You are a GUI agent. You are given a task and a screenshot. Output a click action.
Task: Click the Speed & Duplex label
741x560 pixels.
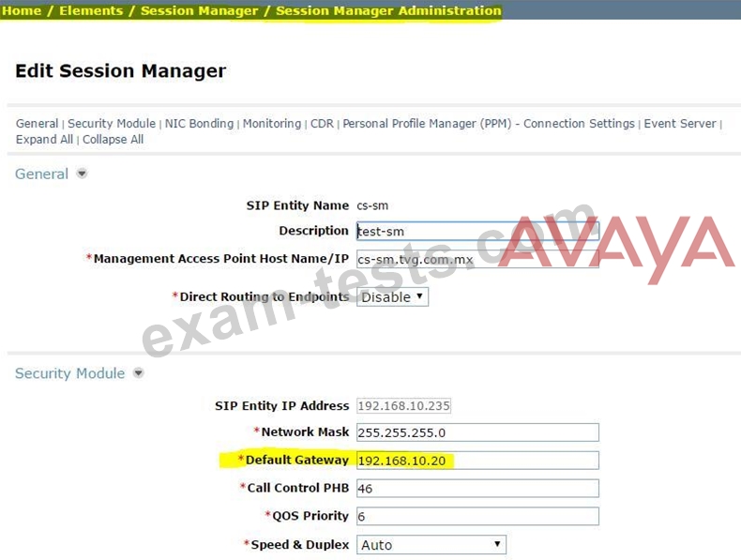299,544
